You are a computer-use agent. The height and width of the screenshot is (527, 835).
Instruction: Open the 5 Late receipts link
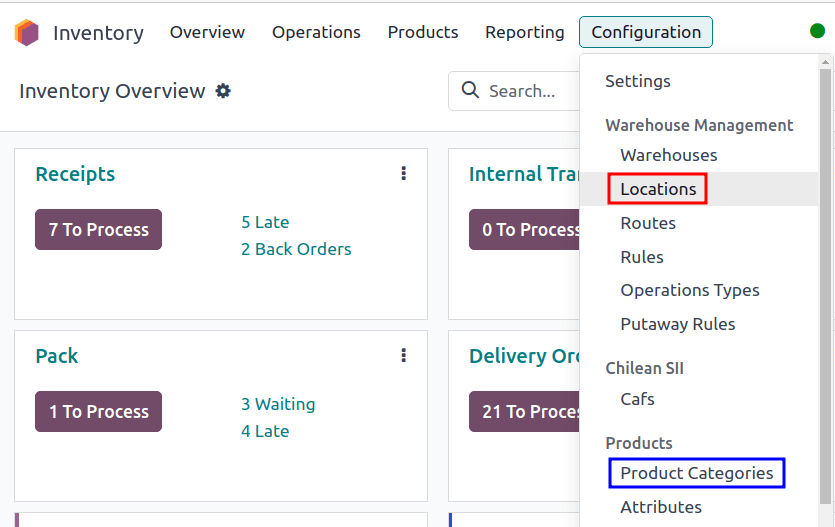click(265, 222)
